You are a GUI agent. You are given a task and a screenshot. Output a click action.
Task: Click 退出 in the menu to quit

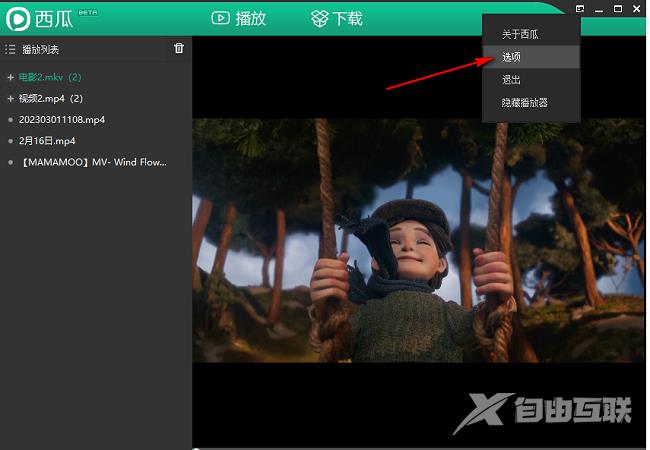511,79
